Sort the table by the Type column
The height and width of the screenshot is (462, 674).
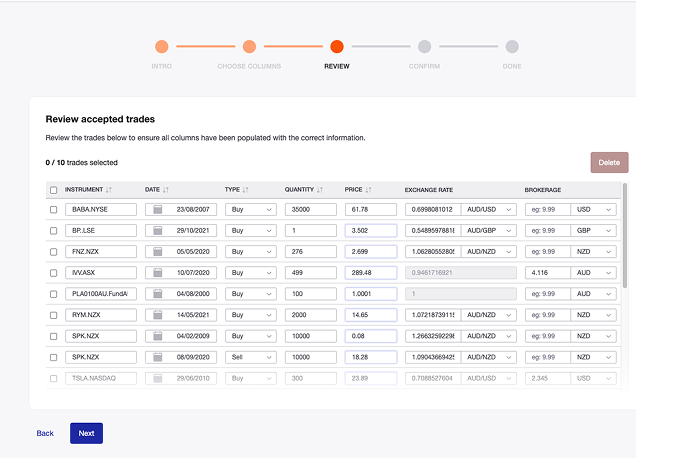point(245,190)
